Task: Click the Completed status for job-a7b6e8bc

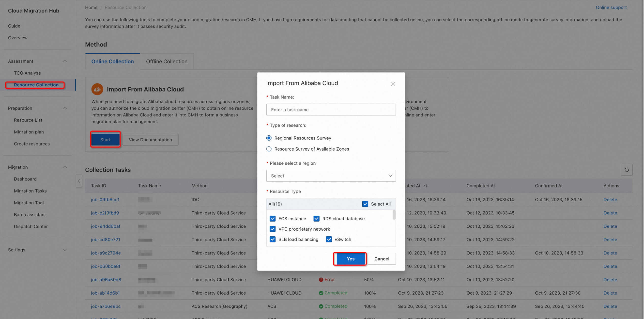Action: click(x=333, y=306)
